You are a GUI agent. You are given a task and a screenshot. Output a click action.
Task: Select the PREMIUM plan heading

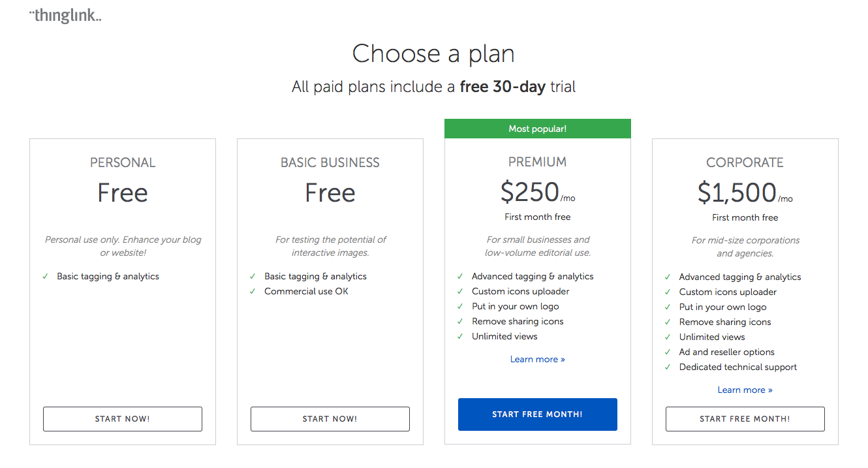pos(538,162)
